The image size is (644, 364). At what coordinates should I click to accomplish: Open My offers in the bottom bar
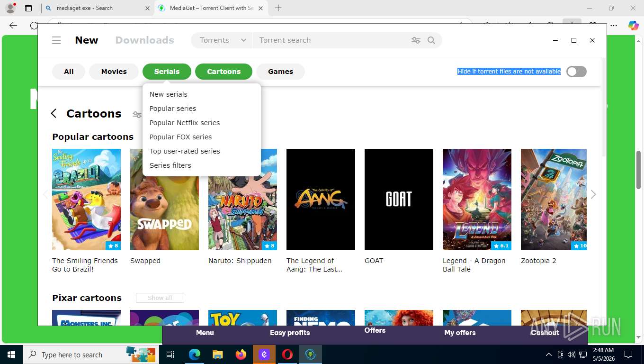(x=460, y=333)
